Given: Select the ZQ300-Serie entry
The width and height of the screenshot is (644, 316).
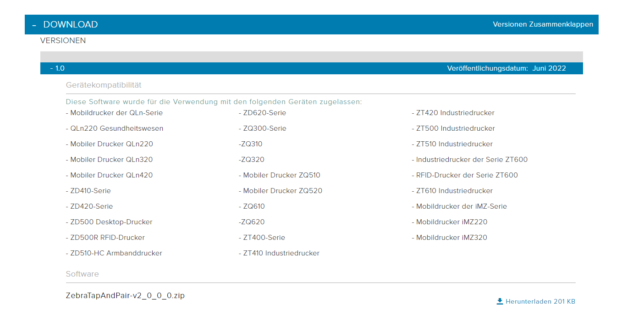Looking at the screenshot, I should click(263, 128).
